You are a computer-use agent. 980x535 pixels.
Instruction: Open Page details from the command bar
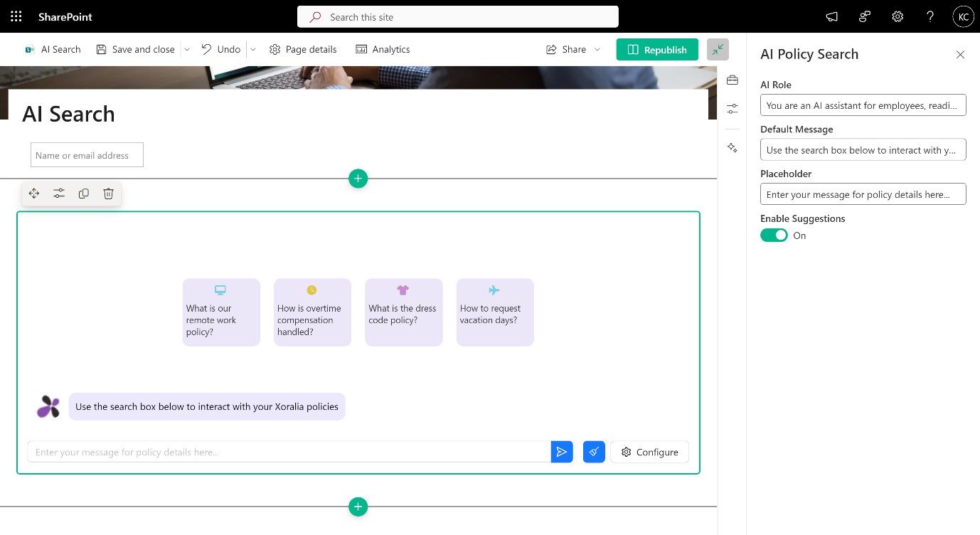point(303,49)
